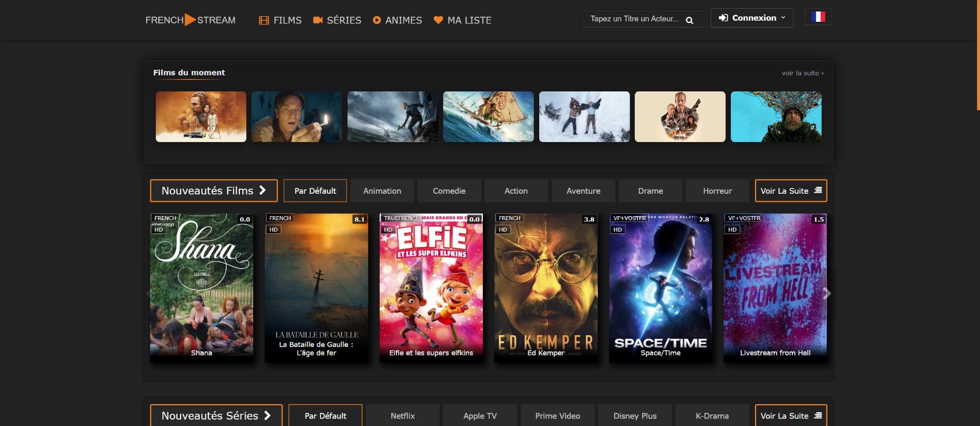Open the Shana movie poster
Screen dimensions: 980x426
201,288
